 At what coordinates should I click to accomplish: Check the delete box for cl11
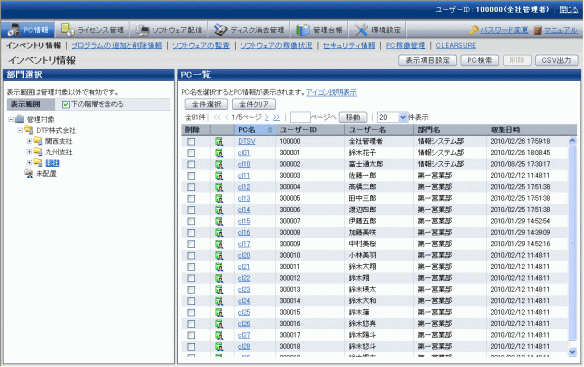[x=191, y=176]
